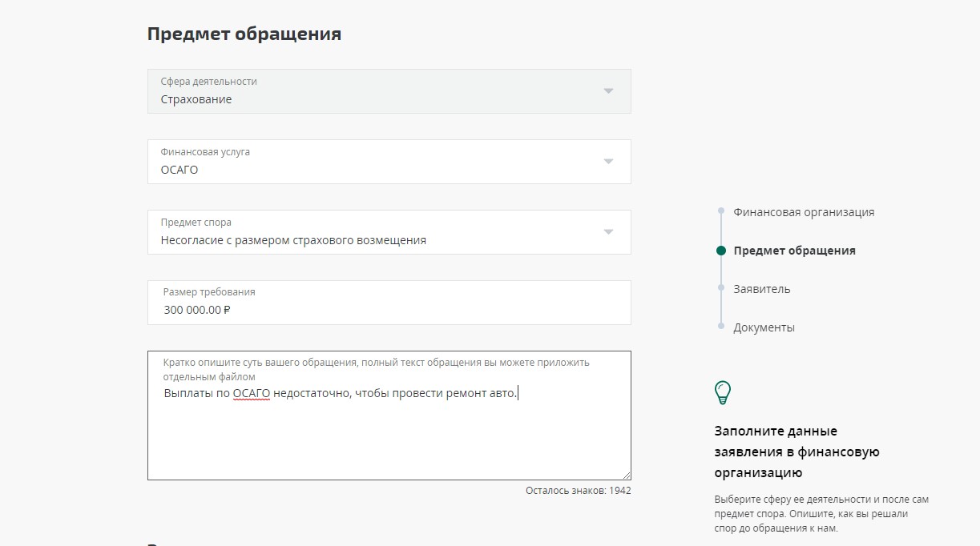
Task: Grab the text area resize handle
Action: (x=626, y=475)
